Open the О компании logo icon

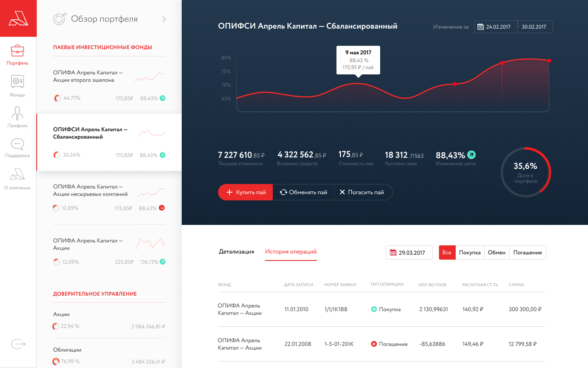pyautogui.click(x=18, y=175)
